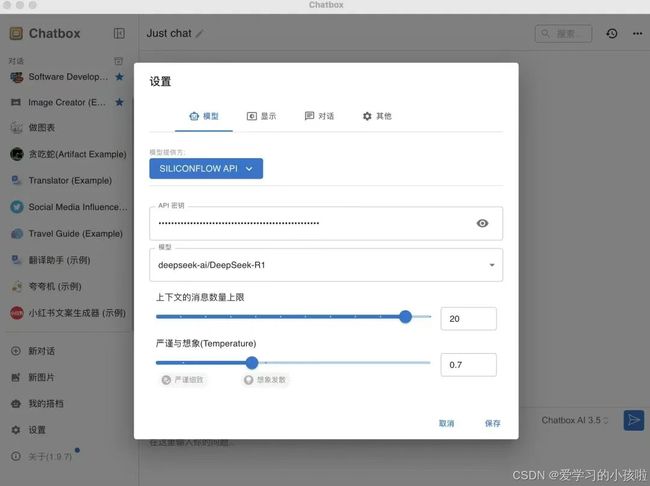
Task: Open the SILICONFLOW API provider dropdown
Action: pos(206,168)
